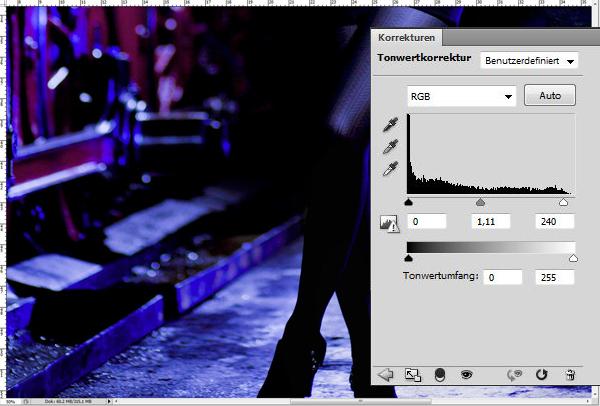Open status bar document info arrow menu
600x406 pixels.
point(109,401)
